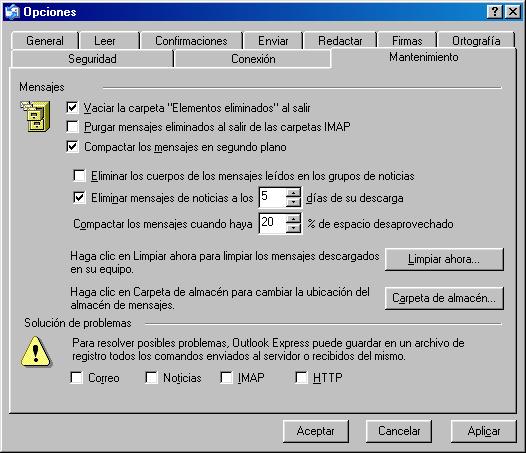Click the file cabinet Mensajes icon

click(36, 116)
